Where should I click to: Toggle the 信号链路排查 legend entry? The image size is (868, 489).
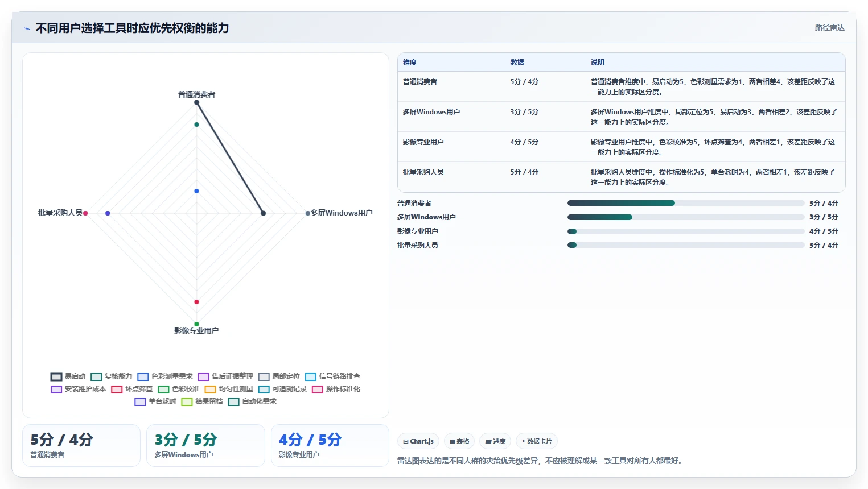click(x=332, y=376)
